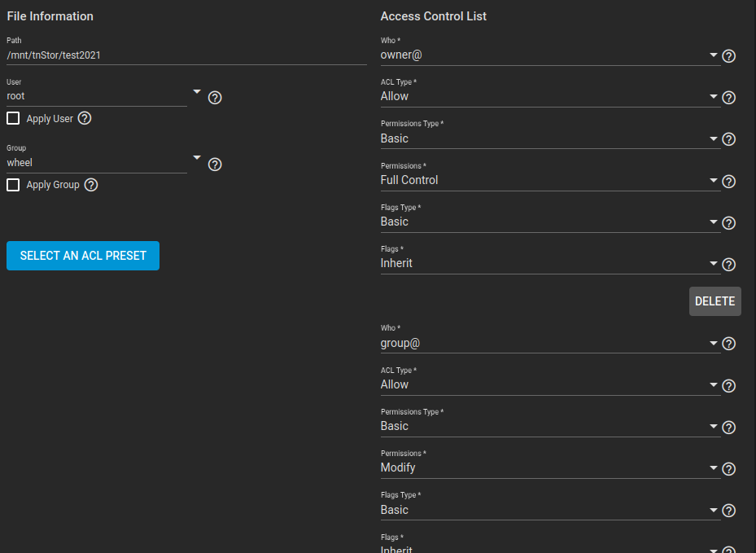Open Permissions dropdown showing Modify
Image resolution: width=756 pixels, height=553 pixels.
[x=550, y=467]
